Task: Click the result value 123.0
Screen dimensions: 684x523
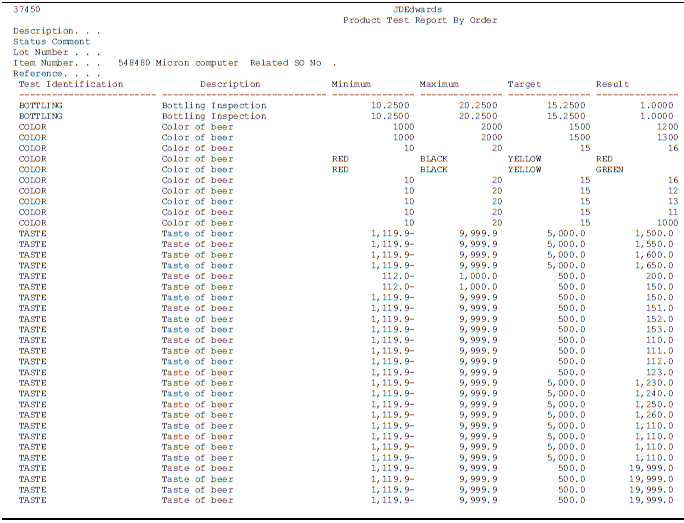Action: coord(660,373)
